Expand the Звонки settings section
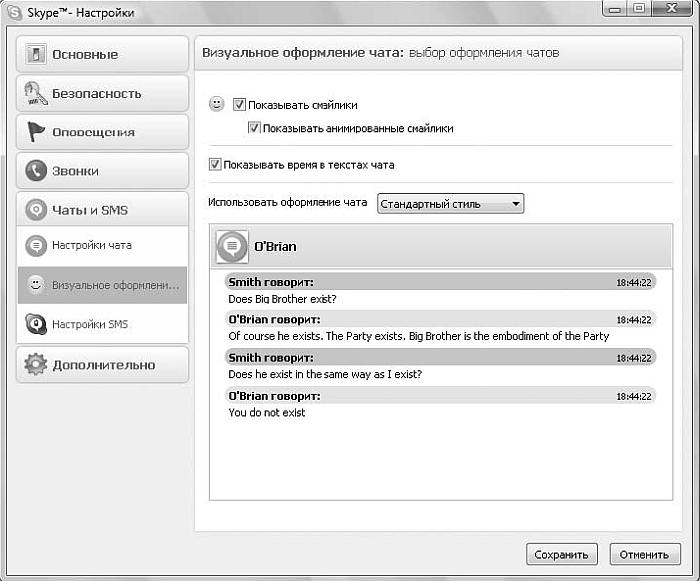Screen dimensions: 700x581 click(x=103, y=171)
